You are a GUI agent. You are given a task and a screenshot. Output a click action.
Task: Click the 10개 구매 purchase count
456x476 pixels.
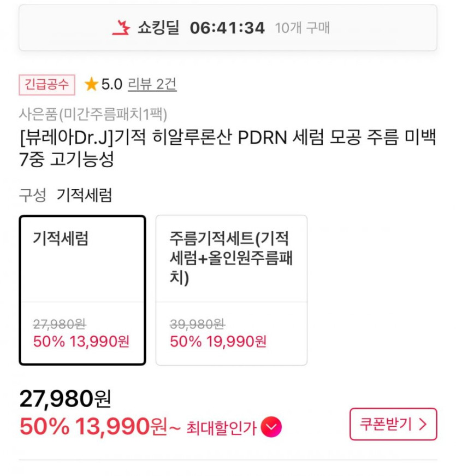click(x=303, y=28)
